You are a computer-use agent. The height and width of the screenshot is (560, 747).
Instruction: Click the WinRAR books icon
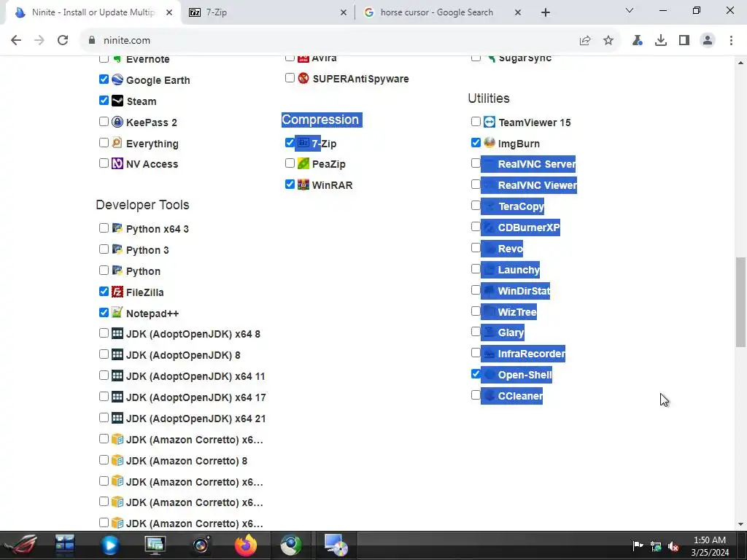(x=303, y=184)
